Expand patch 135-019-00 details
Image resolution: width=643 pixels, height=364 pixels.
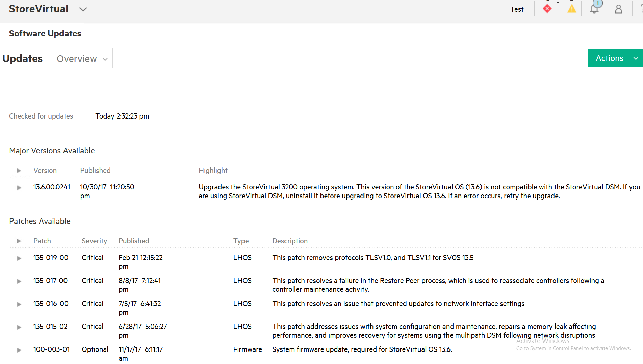[x=19, y=258]
